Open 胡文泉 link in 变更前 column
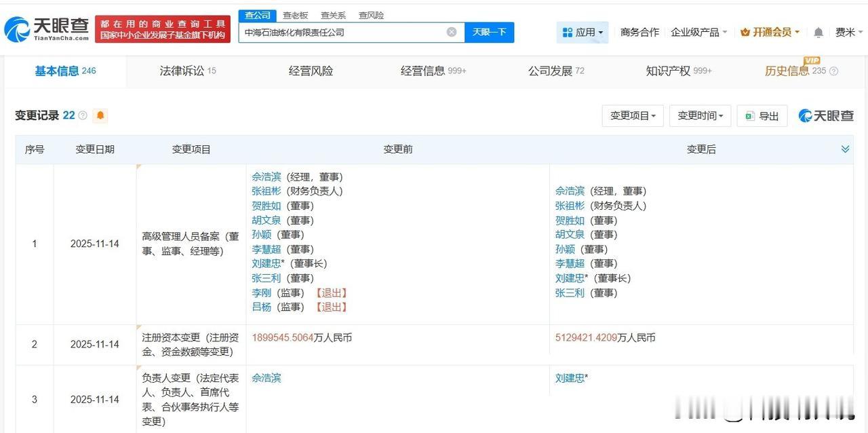The image size is (868, 433). pos(266,220)
